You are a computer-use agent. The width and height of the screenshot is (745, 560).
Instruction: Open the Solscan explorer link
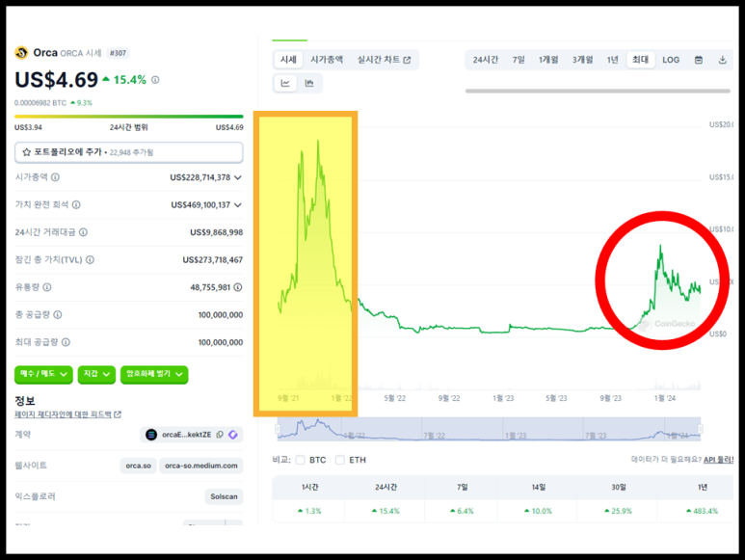[224, 496]
